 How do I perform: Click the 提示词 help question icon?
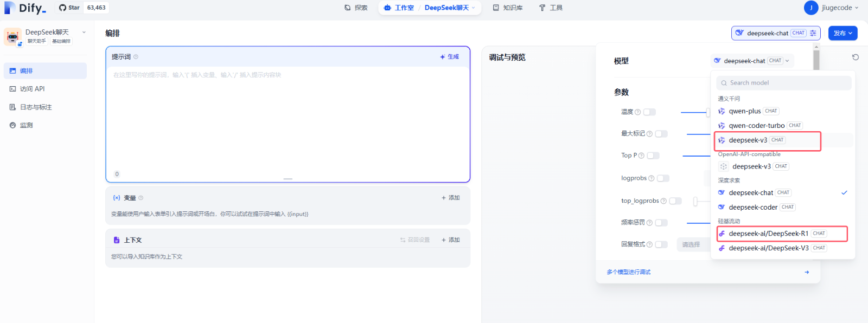tap(136, 57)
